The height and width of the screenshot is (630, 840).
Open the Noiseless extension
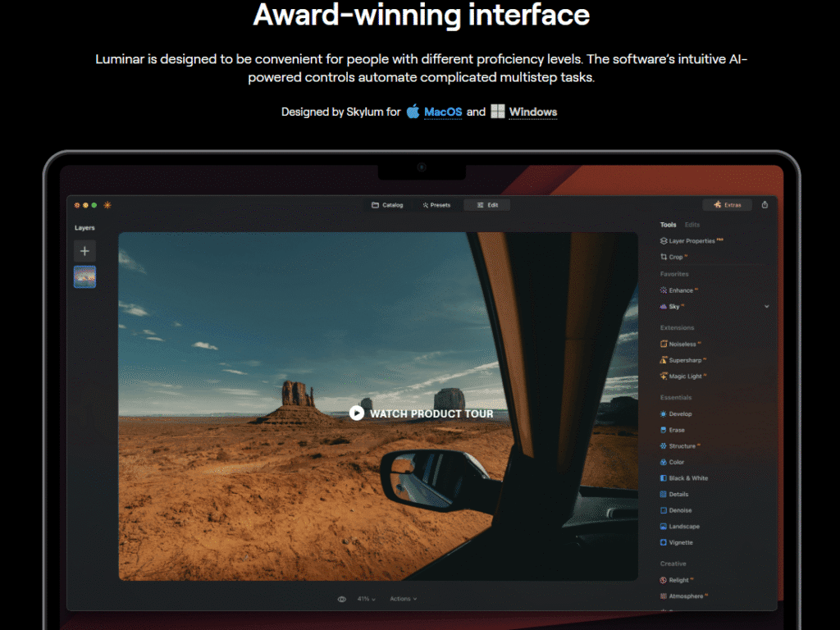680,344
